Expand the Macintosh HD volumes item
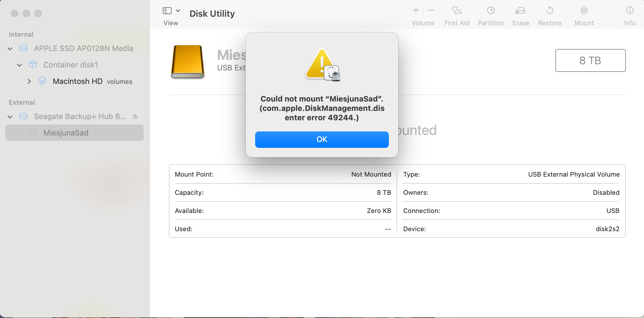This screenshot has height=318, width=644. [x=29, y=81]
